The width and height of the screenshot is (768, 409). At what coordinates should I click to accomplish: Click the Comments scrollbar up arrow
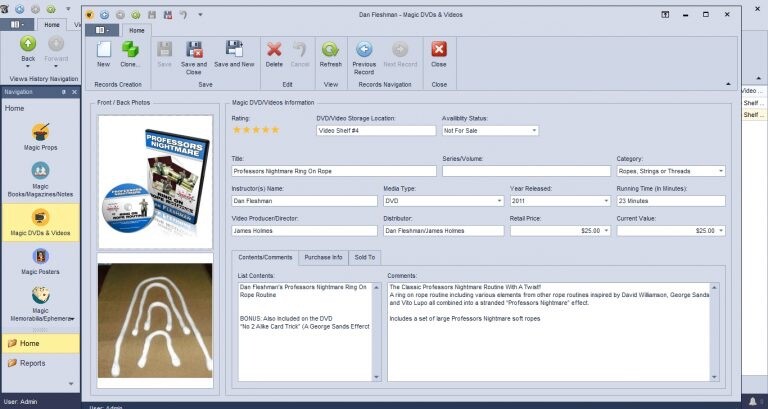[x=714, y=287]
